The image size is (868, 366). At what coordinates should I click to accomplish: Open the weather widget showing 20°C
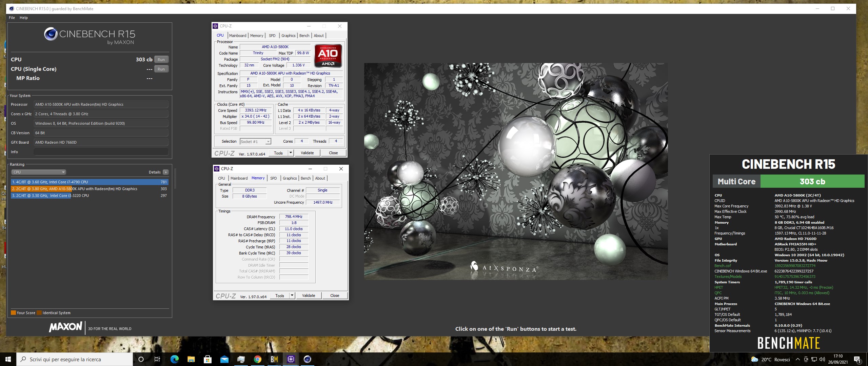(x=770, y=359)
